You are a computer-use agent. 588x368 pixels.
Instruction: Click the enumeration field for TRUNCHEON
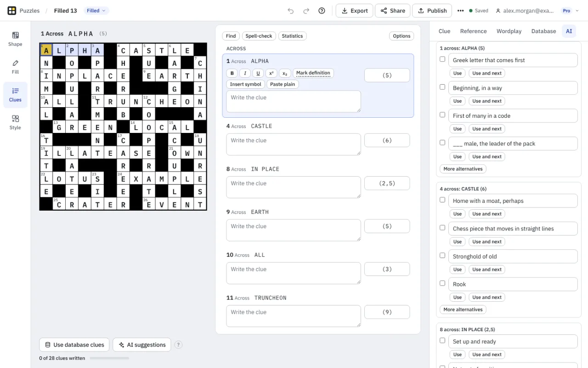tap(387, 312)
